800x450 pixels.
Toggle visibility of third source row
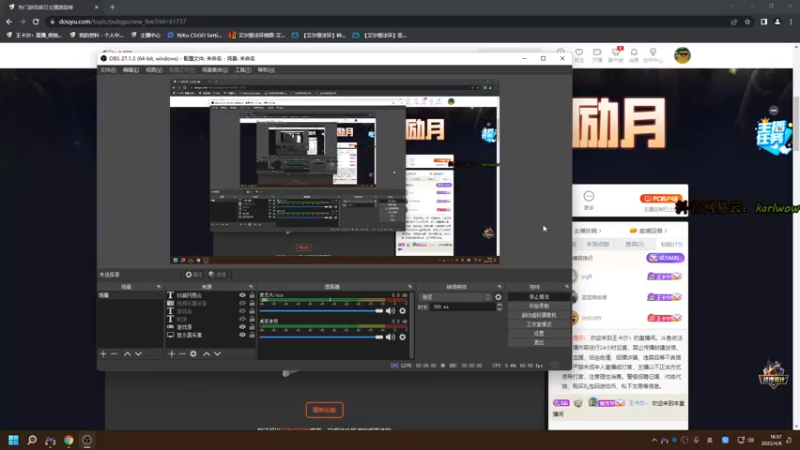[242, 311]
